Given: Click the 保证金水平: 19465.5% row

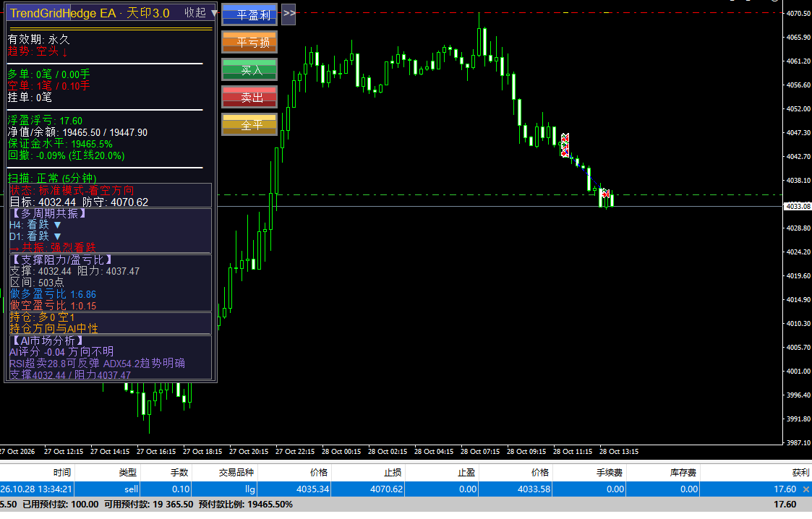Looking at the screenshot, I should click(x=60, y=144).
